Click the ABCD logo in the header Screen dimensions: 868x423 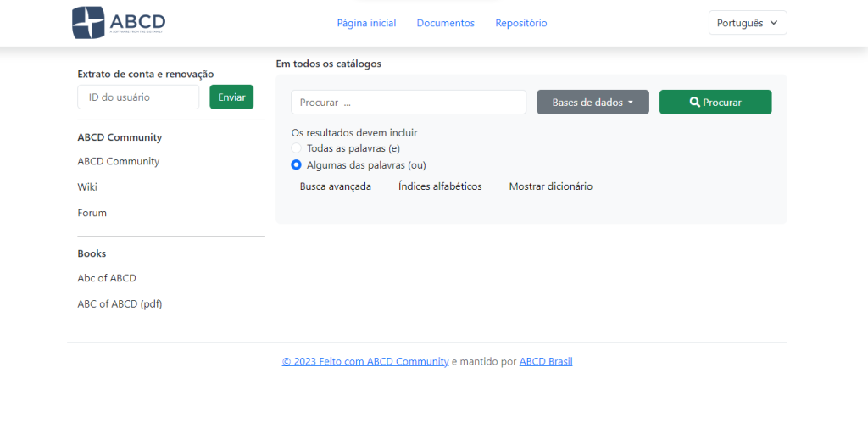[119, 23]
